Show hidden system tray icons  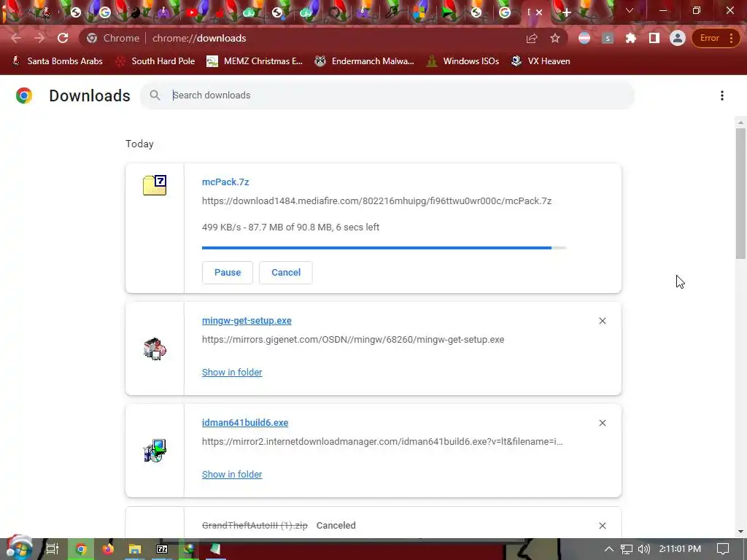pyautogui.click(x=609, y=549)
